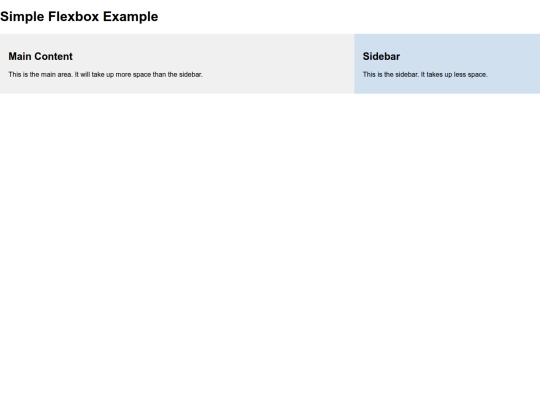Viewport: 540px width, 405px height.
Task: Click the text 'This is the sidebar. It takes up less space.'
Action: click(425, 74)
